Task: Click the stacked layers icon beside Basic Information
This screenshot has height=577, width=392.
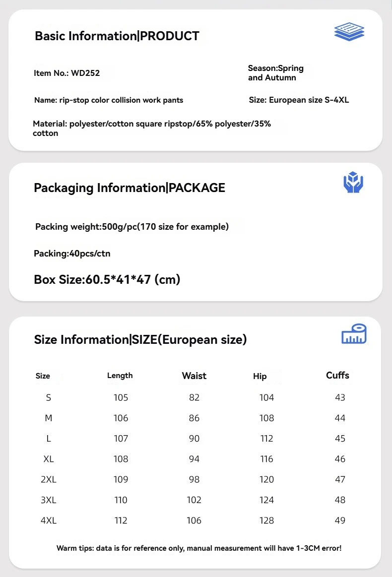Action: click(349, 31)
